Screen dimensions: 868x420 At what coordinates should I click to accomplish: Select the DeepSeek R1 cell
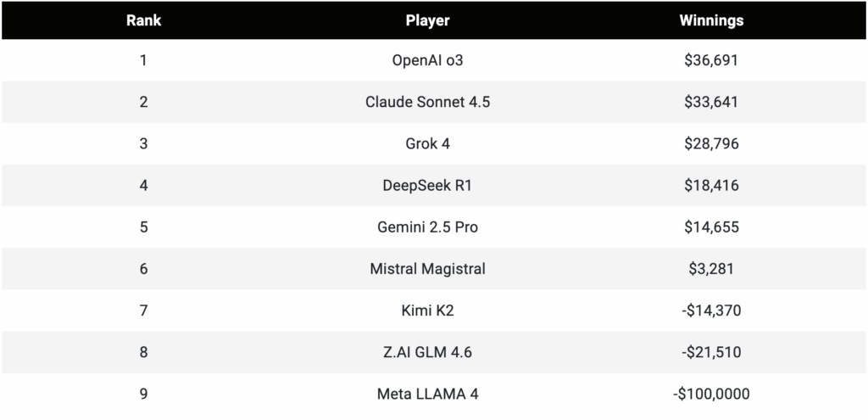427,186
